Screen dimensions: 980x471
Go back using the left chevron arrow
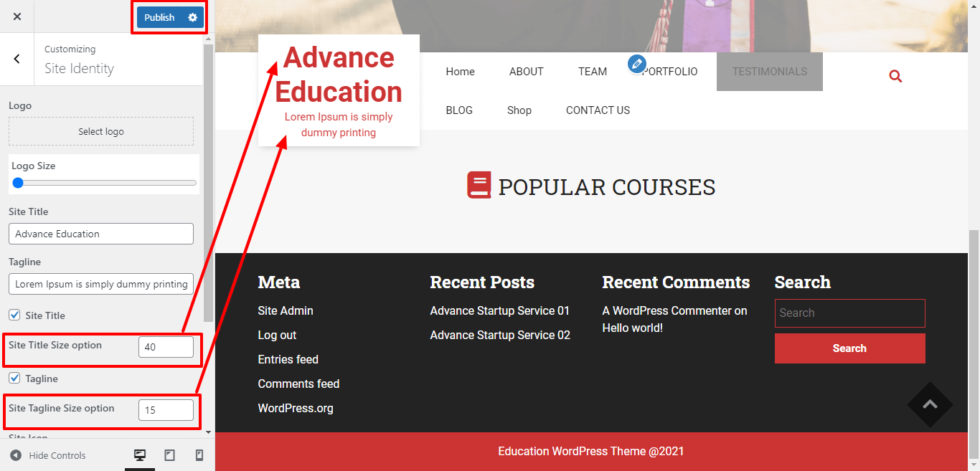[17, 59]
